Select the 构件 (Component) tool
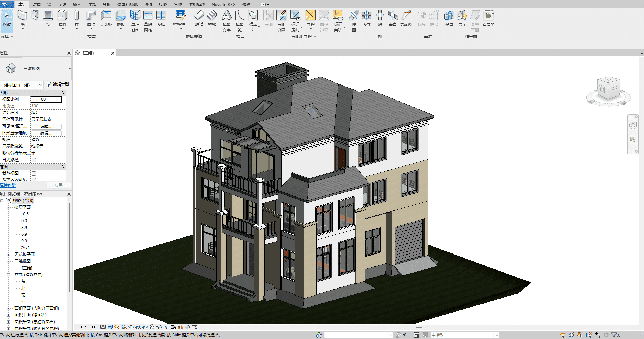 [x=63, y=19]
